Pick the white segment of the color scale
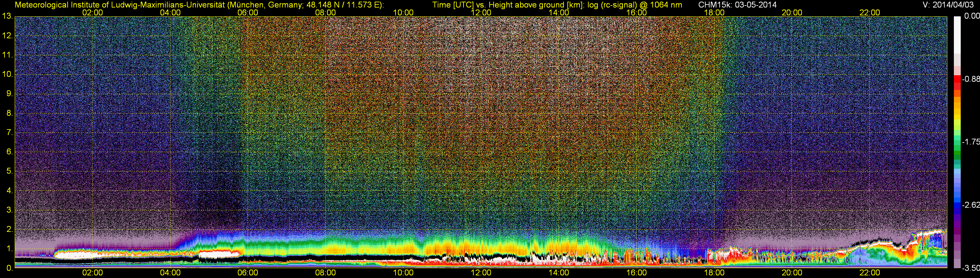Screen dimensions: 980x278 tap(957, 35)
